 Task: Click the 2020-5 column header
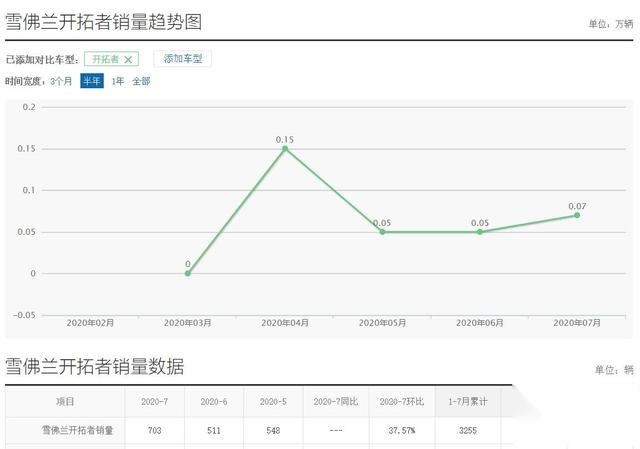click(273, 402)
